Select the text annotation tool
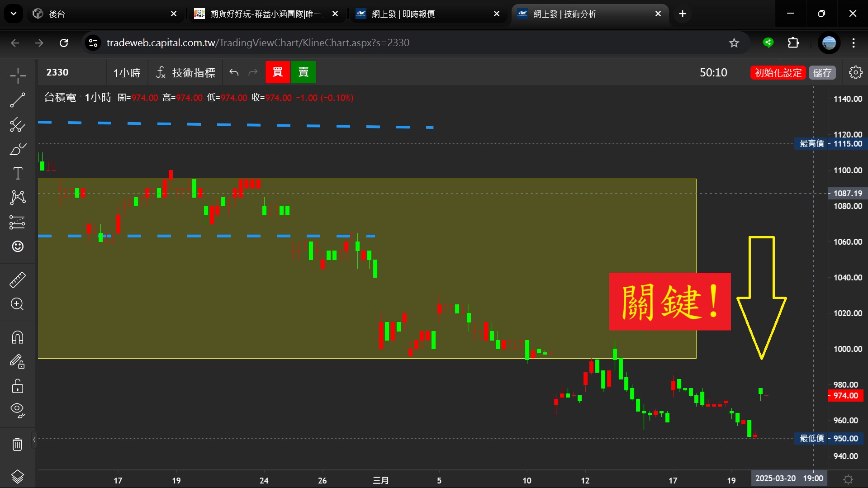 (18, 173)
